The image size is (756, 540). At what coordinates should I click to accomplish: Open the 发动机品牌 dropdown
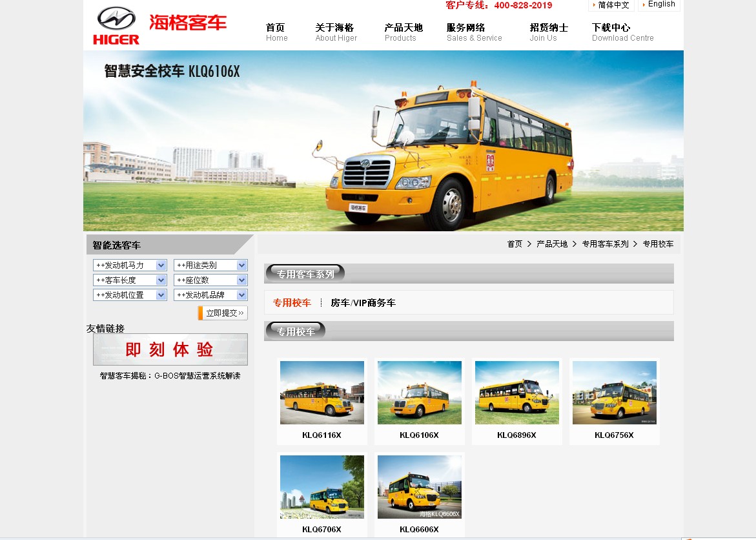click(210, 295)
